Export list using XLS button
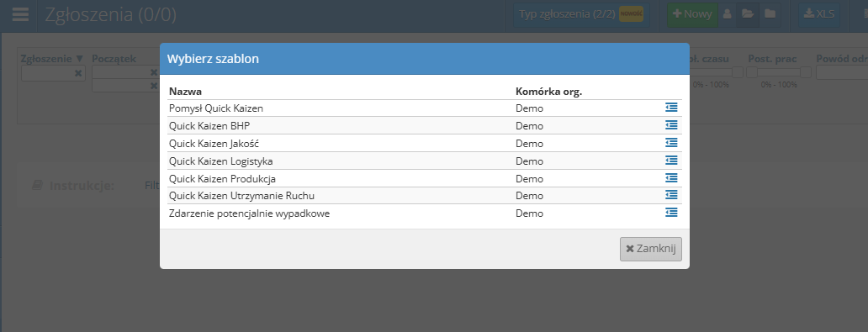Screen dimensions: 868x332 pyautogui.click(x=819, y=14)
